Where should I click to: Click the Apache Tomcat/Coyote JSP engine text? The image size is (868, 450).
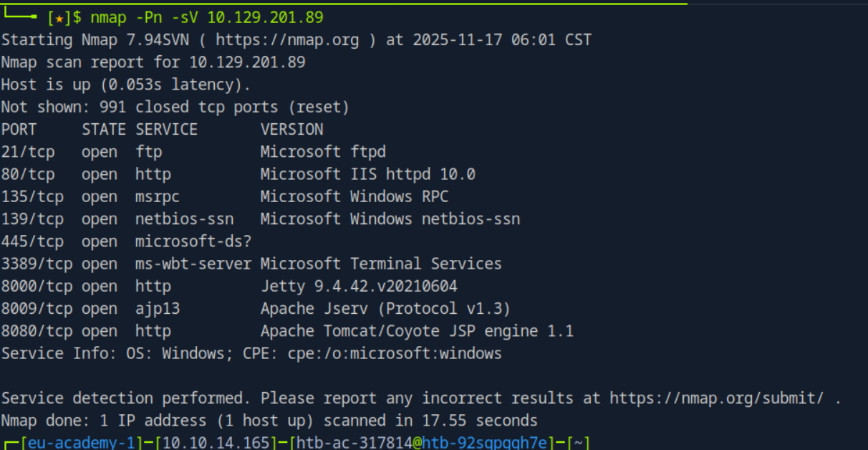pos(417,331)
